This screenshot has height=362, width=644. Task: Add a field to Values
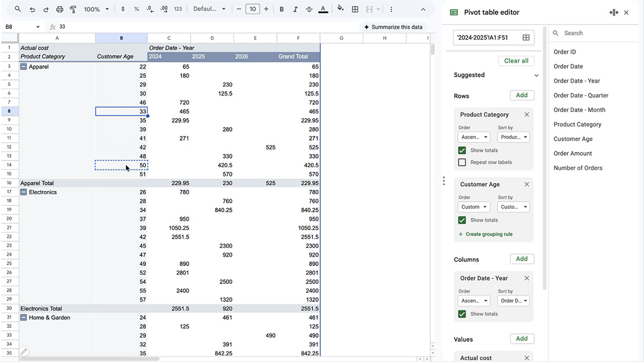coord(522,339)
